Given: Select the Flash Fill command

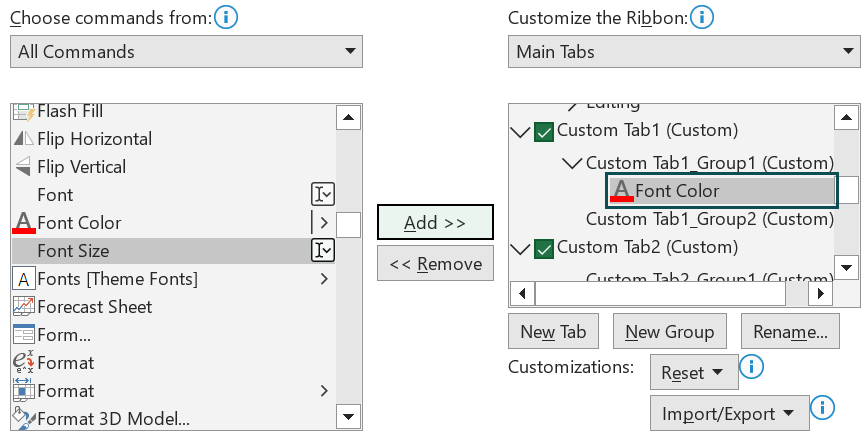Looking at the screenshot, I should coord(173,112).
